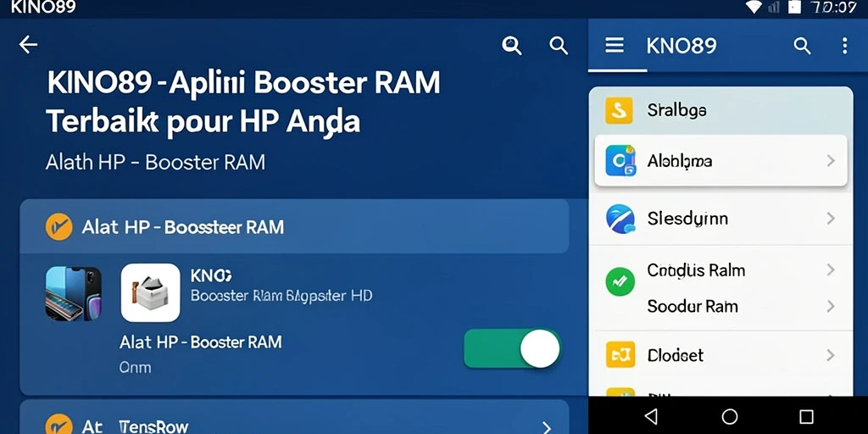The height and width of the screenshot is (434, 868).
Task: Select the Clodset list item
Action: tap(721, 355)
